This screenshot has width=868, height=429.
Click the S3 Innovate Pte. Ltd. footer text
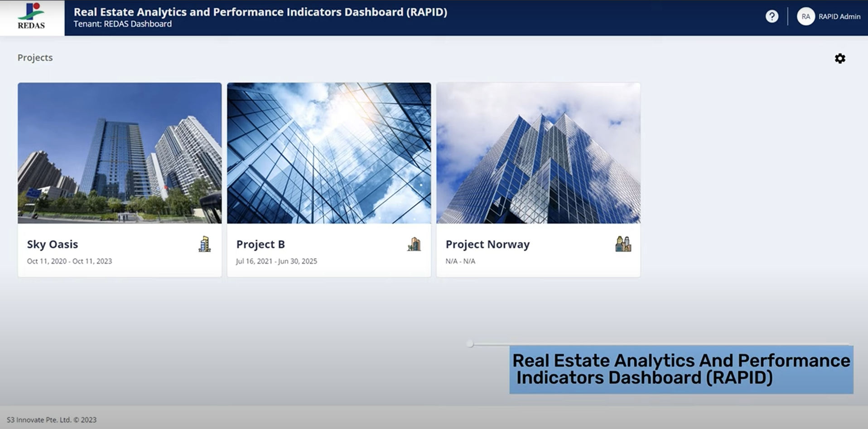click(52, 420)
